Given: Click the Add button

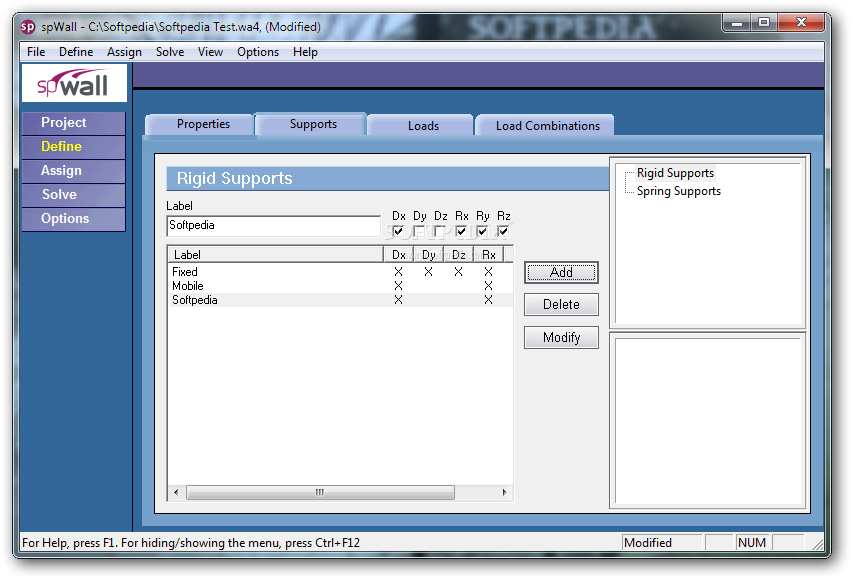Looking at the screenshot, I should point(561,272).
